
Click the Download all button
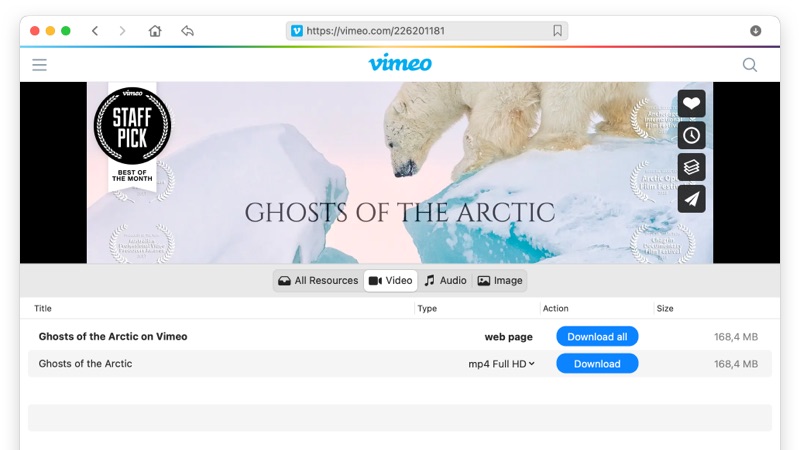pyautogui.click(x=597, y=337)
